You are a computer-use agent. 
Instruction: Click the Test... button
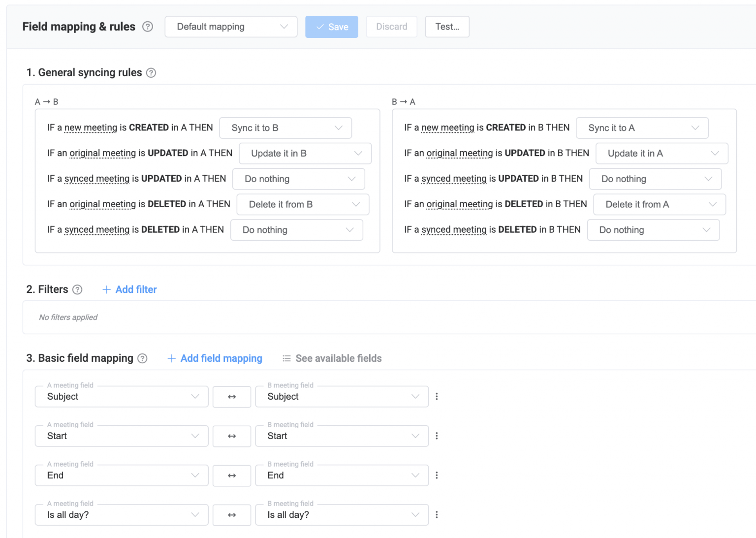(447, 27)
